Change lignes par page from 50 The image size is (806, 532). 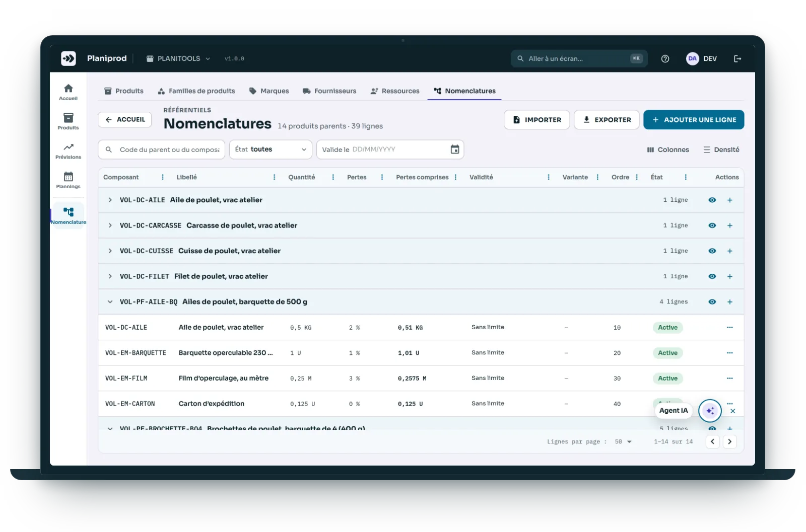tap(623, 442)
